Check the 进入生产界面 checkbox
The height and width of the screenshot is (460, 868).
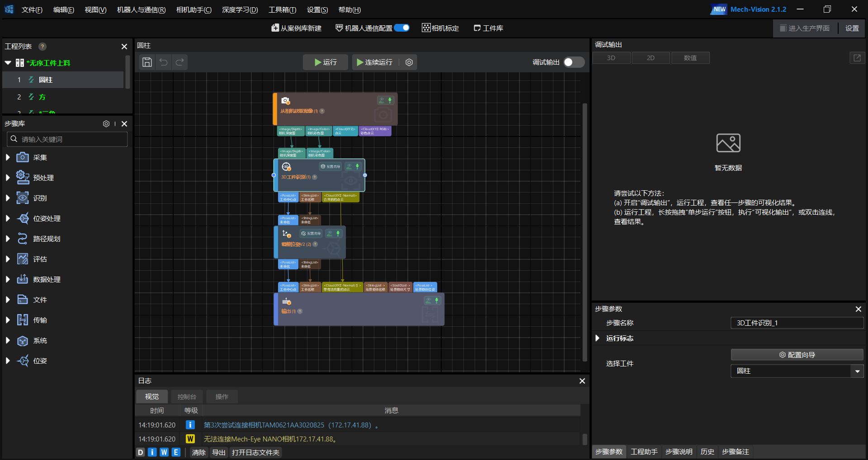point(783,28)
